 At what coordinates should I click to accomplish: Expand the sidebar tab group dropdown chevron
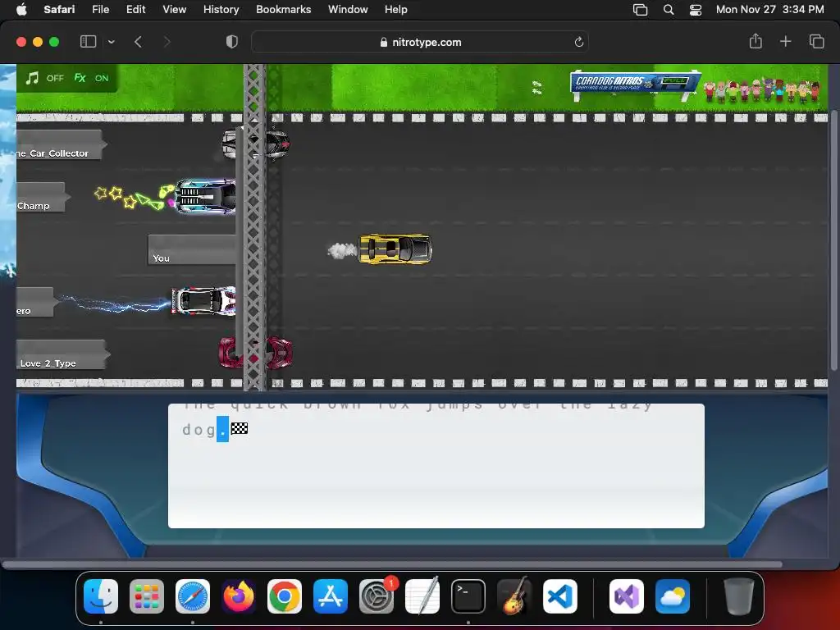[112, 42]
